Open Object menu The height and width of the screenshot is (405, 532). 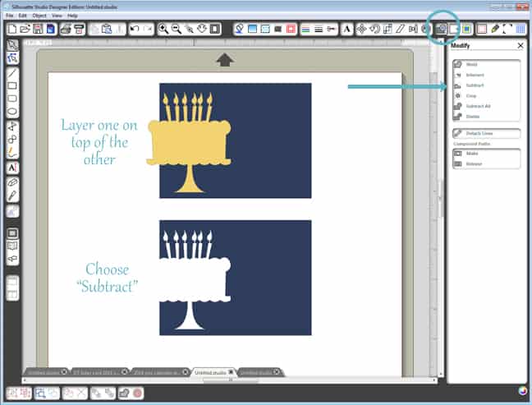click(39, 16)
